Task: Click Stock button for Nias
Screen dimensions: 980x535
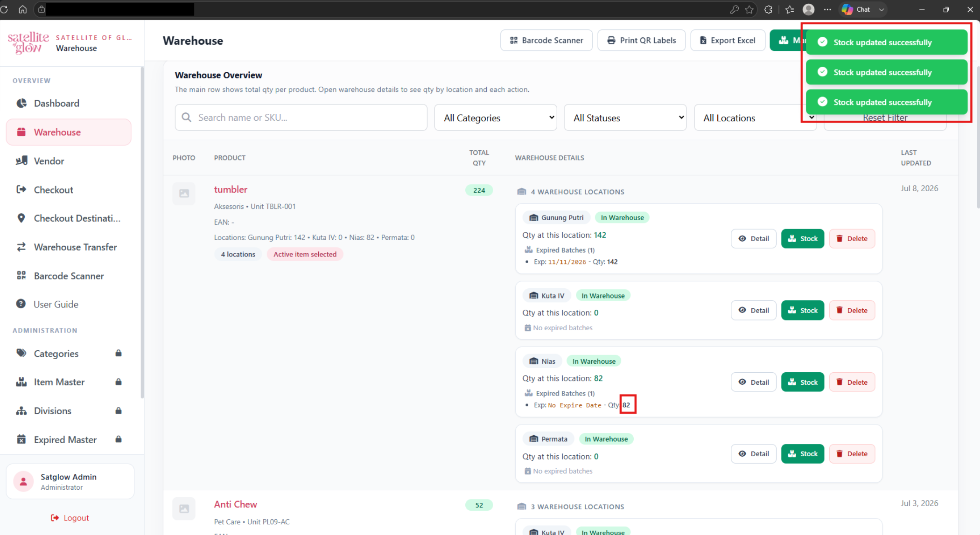Action: pos(803,382)
